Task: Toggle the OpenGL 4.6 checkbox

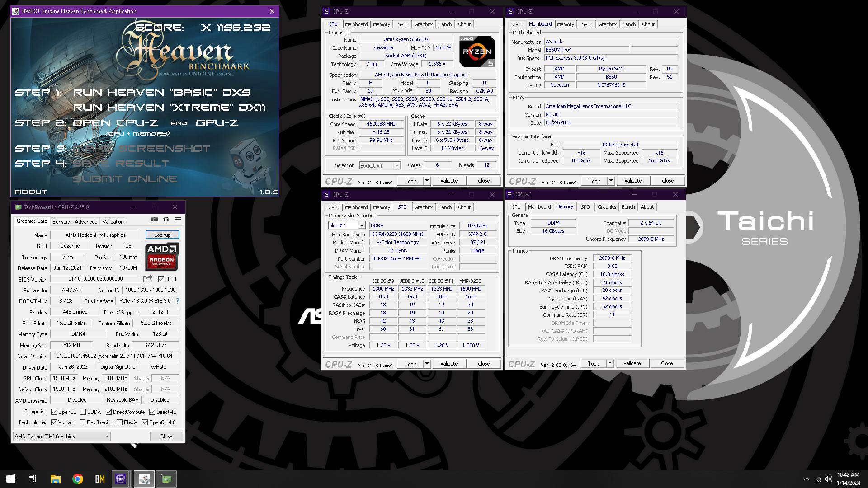Action: click(145, 422)
